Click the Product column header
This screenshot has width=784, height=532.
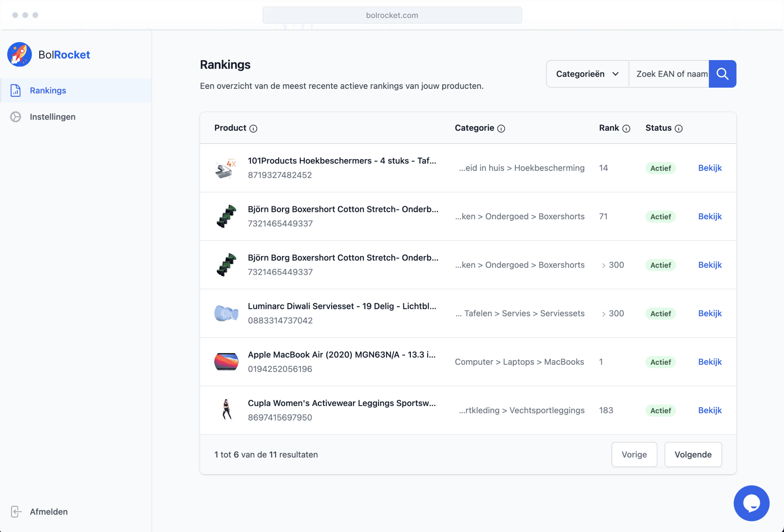(230, 128)
